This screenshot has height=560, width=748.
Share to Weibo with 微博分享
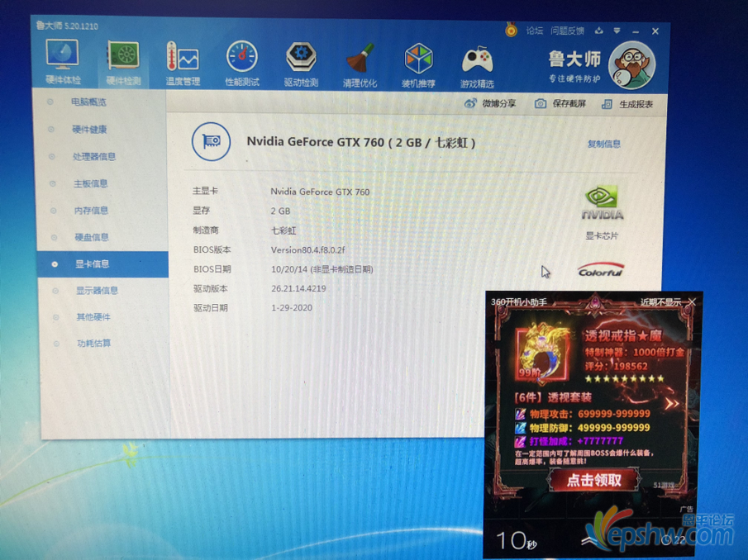tap(490, 103)
